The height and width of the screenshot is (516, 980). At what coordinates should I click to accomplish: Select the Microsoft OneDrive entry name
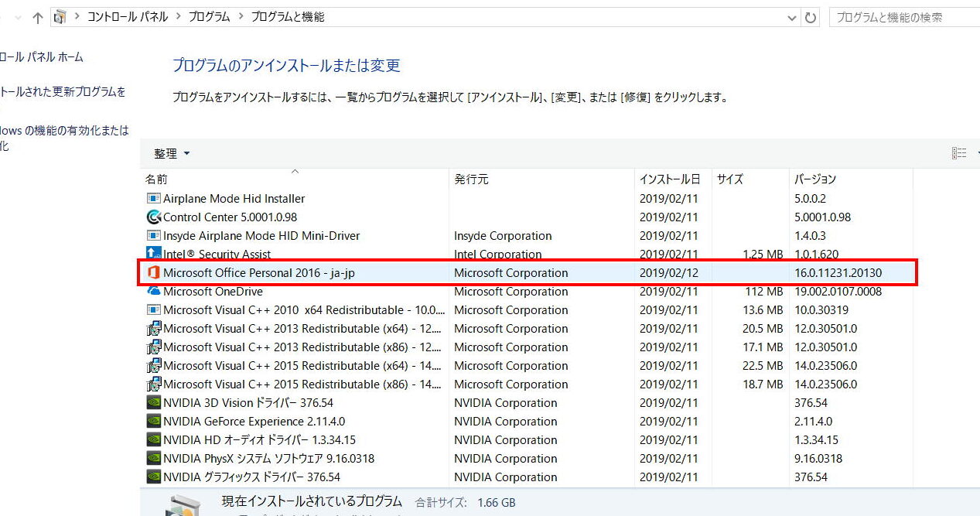(213, 292)
